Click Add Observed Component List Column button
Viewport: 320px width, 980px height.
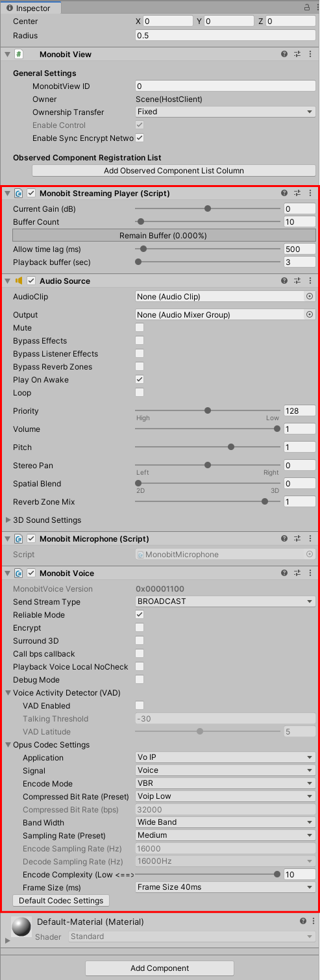click(174, 171)
